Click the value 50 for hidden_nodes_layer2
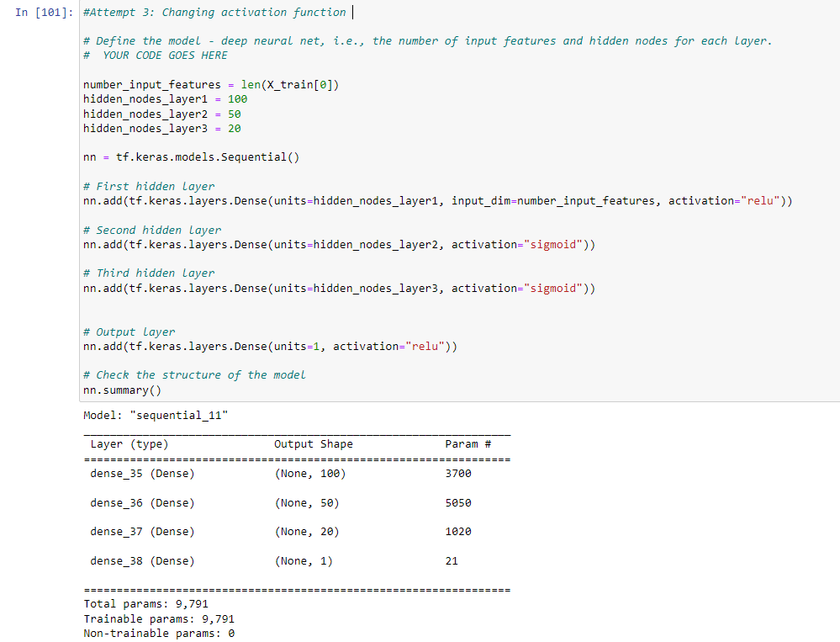This screenshot has width=840, height=642. click(234, 114)
